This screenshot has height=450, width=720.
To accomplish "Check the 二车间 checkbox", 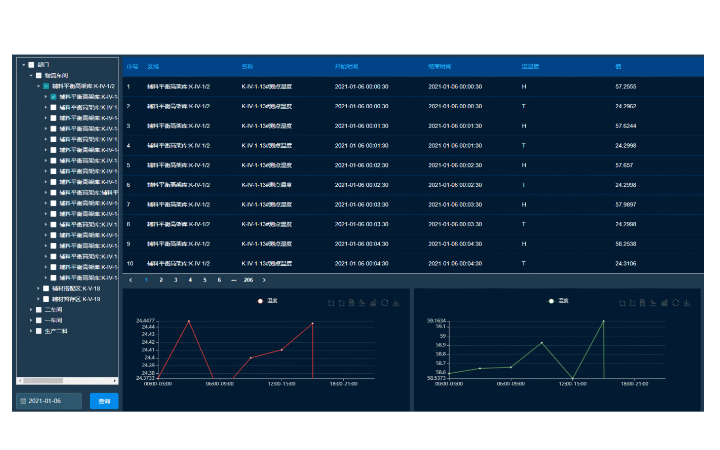I will pos(39,310).
